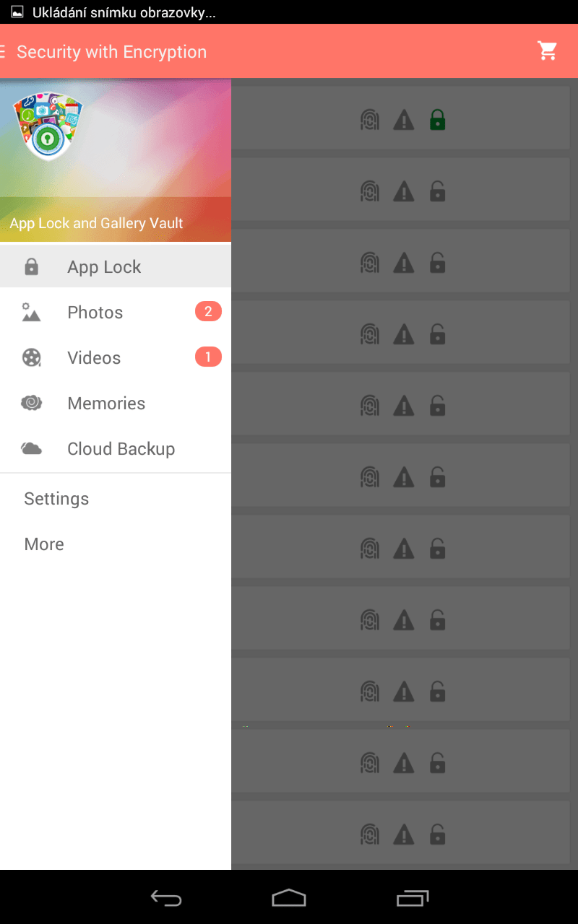Tap the Android recent apps button
The width and height of the screenshot is (578, 924).
click(413, 897)
